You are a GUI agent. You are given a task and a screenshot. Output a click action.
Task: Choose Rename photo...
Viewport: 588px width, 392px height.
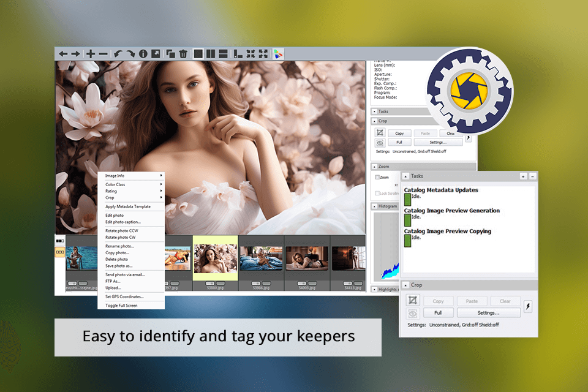click(131, 246)
